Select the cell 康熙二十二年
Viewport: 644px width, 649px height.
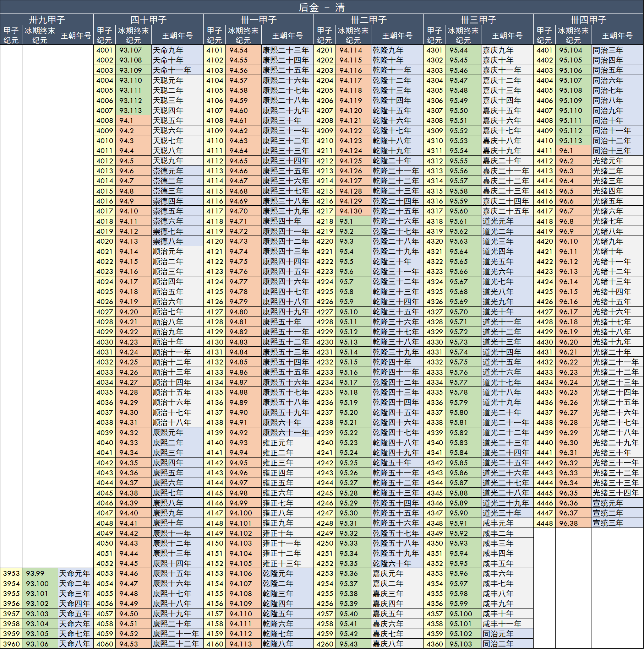coord(178,644)
